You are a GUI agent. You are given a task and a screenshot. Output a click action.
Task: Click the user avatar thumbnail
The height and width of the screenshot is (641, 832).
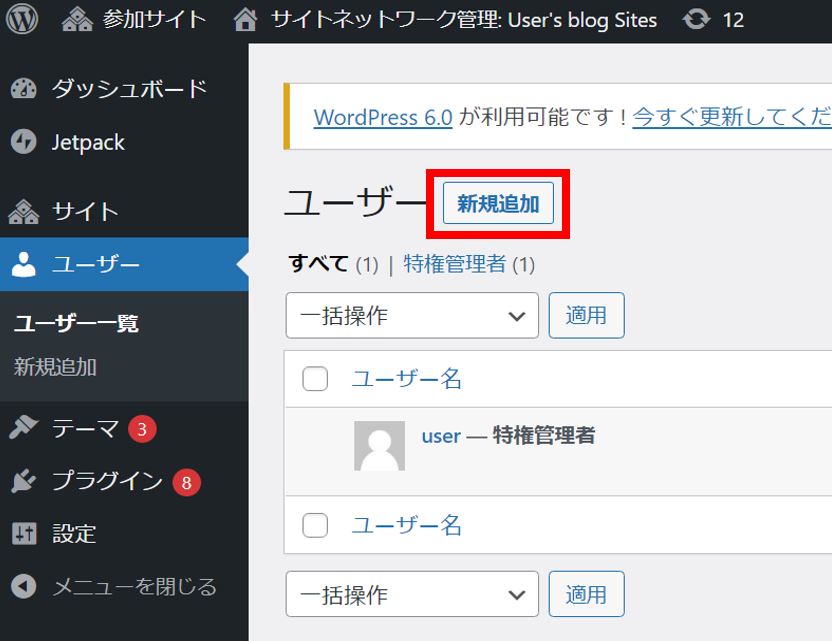click(x=379, y=446)
